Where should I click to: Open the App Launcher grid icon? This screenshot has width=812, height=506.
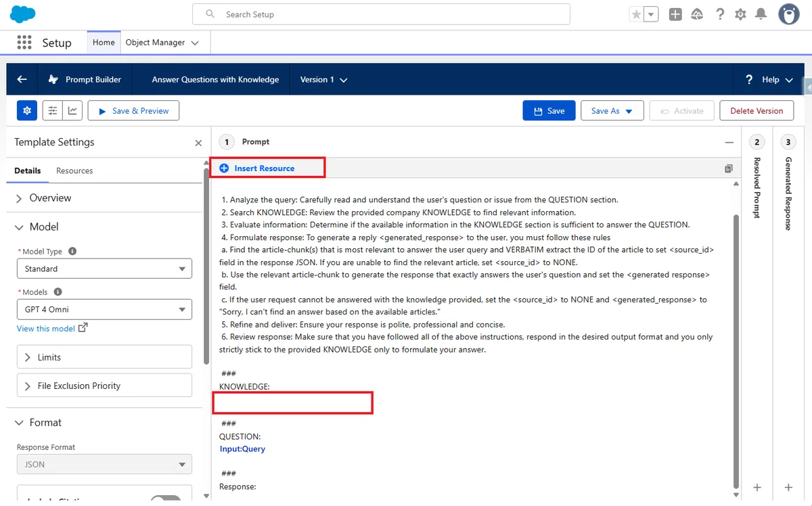click(24, 42)
